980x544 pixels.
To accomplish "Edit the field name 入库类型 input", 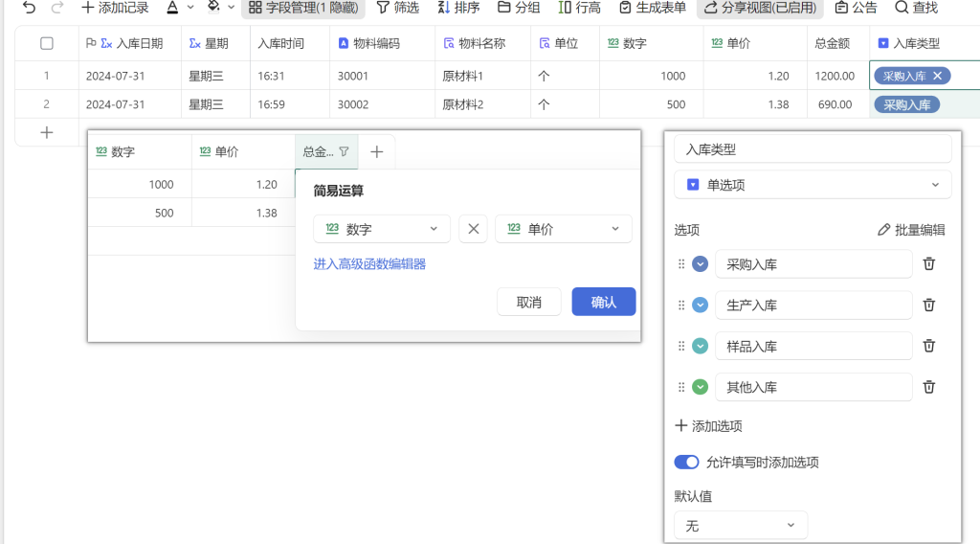I will point(813,149).
